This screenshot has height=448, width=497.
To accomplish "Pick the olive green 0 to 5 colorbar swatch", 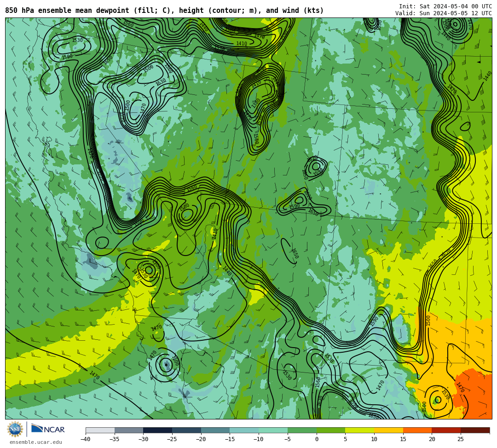I will [331, 430].
